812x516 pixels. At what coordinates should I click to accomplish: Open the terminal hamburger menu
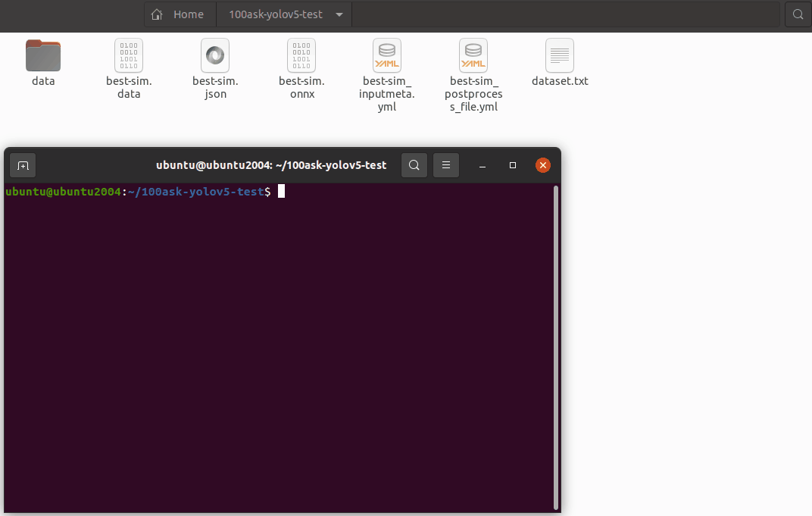(446, 165)
